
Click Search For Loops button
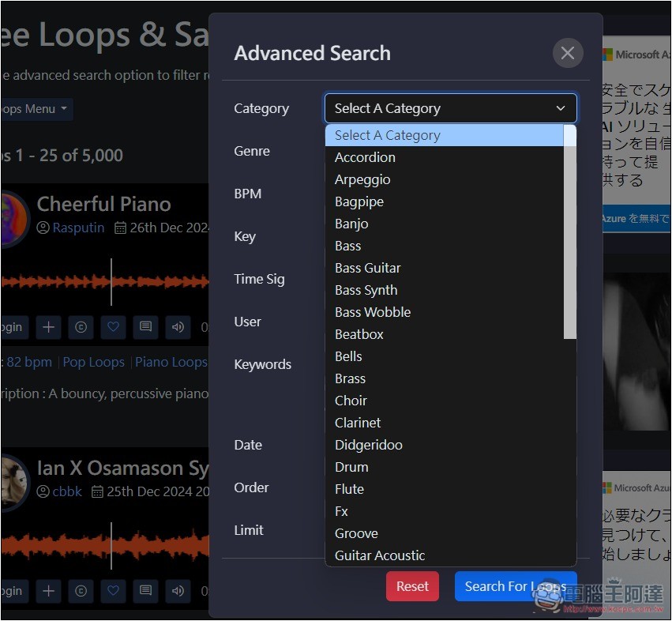coord(516,586)
